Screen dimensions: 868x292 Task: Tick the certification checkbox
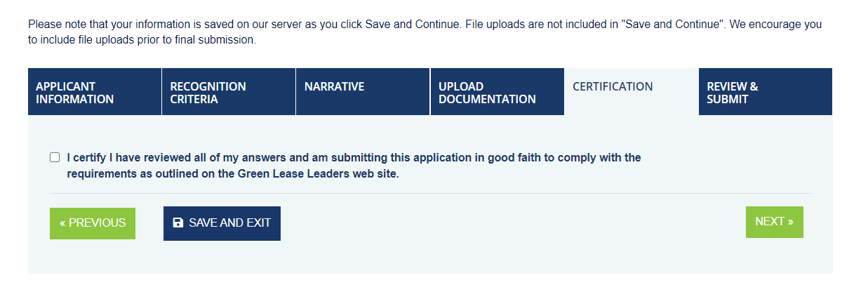pyautogui.click(x=55, y=157)
